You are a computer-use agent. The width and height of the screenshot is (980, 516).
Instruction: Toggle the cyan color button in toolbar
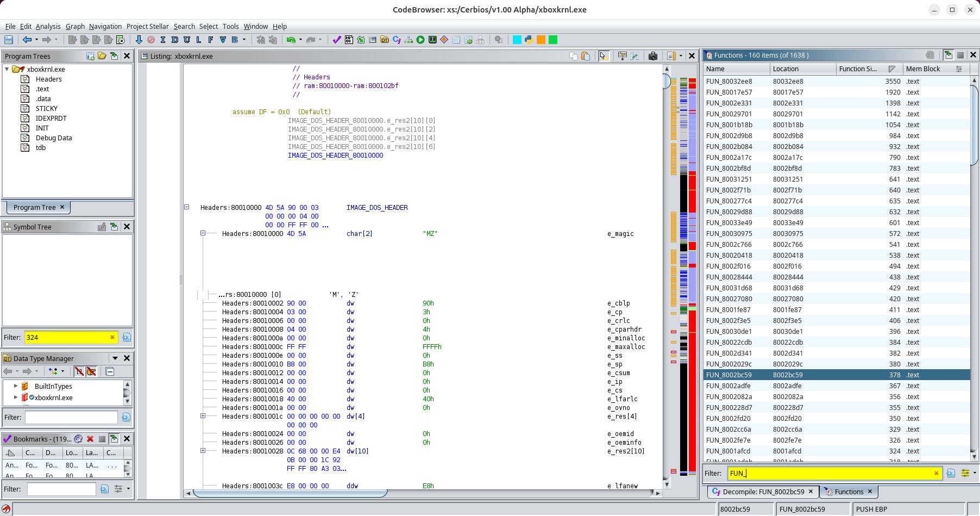[517, 40]
